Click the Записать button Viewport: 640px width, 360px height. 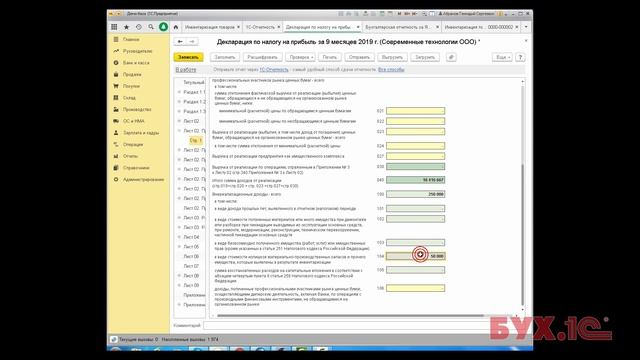[x=188, y=57]
